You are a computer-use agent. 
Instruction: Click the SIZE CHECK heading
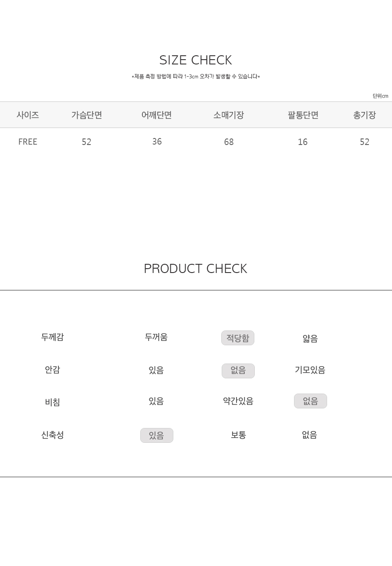pyautogui.click(x=196, y=60)
